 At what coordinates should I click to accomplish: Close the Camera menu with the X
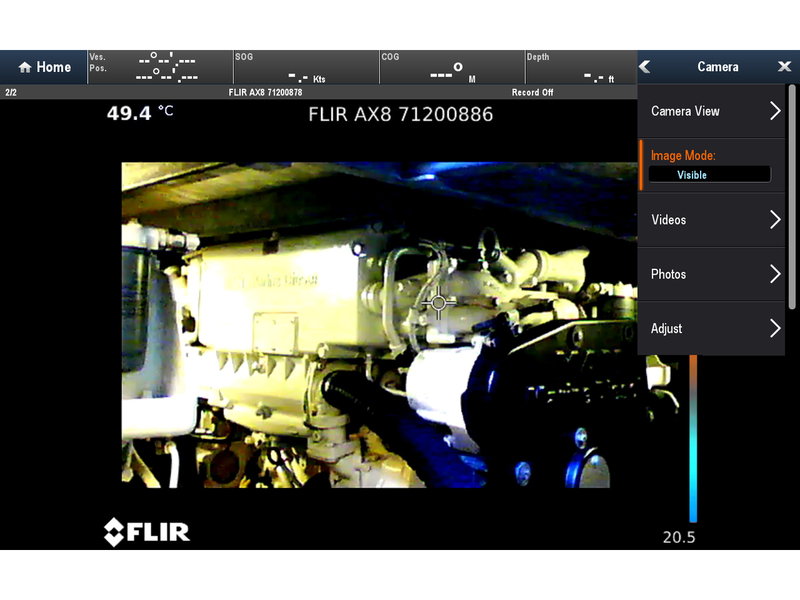coord(784,67)
